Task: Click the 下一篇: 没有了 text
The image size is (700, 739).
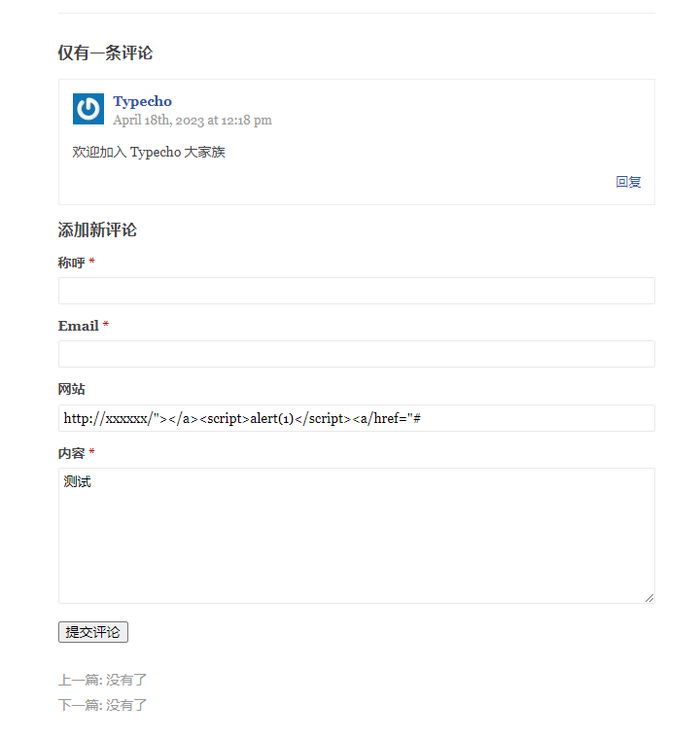Action: click(x=102, y=705)
